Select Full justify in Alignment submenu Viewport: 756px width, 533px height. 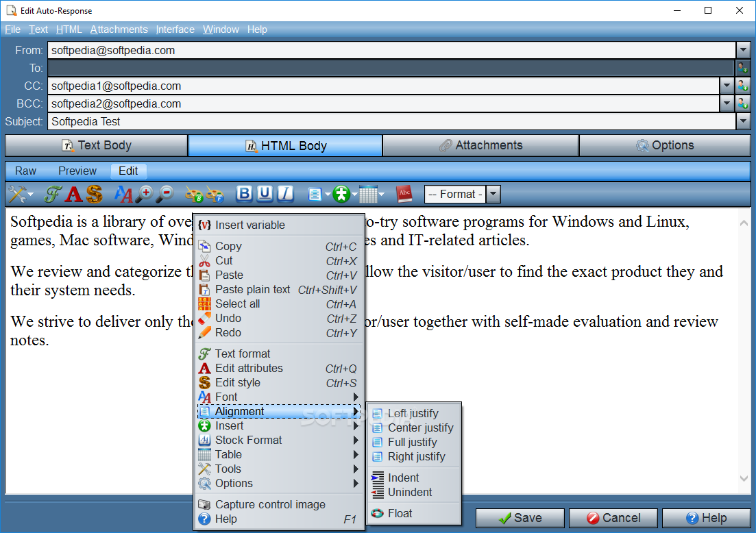click(414, 443)
